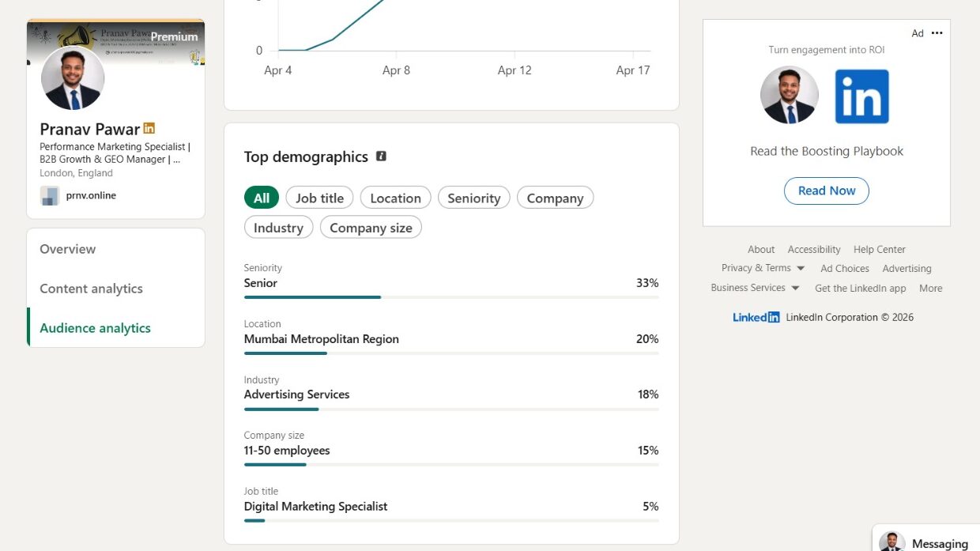Open Pranav Pawar's sidebar profile photo
This screenshot has width=980, height=551.
pyautogui.click(x=73, y=77)
